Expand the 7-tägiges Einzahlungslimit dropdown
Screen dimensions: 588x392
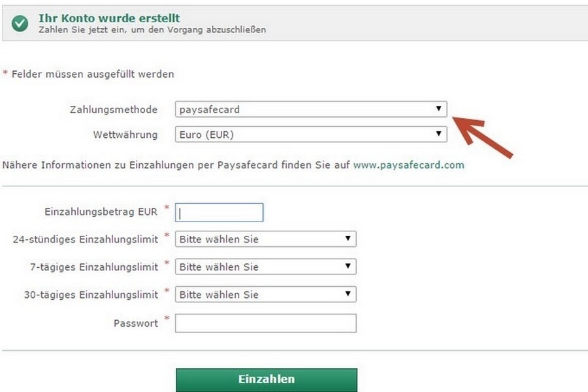(x=265, y=267)
